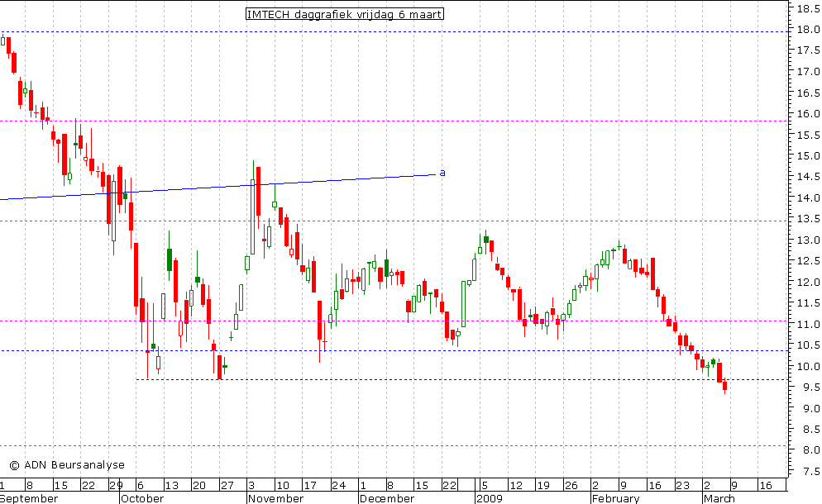The height and width of the screenshot is (504, 822).
Task: Click the "8.5" price axis label
Action: coord(811,429)
